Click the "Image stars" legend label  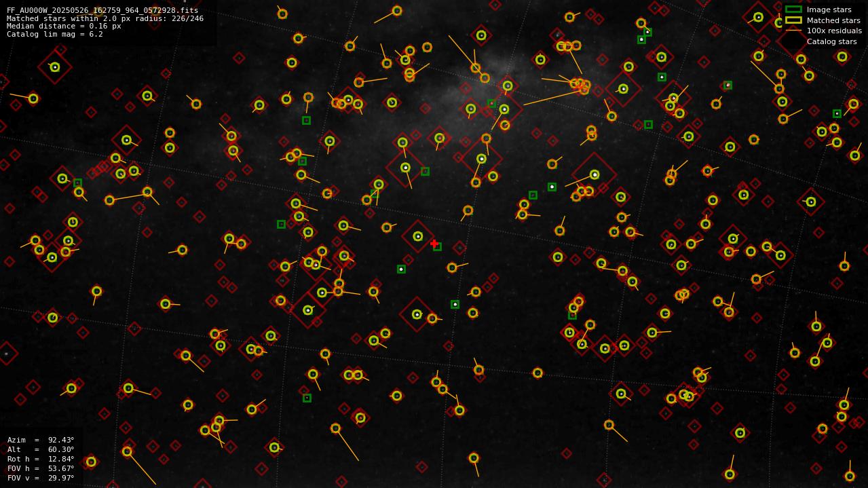(x=829, y=10)
